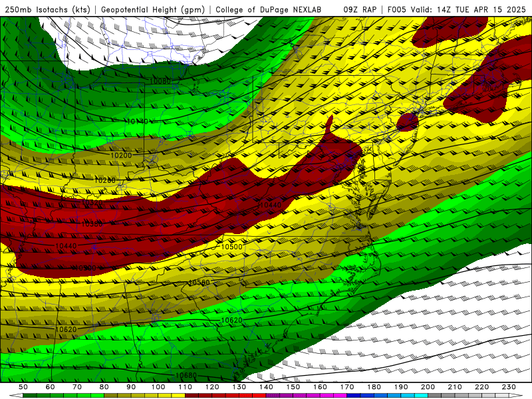The image size is (532, 399).
Task: Click the 230 knot value on the color scale
Action: [x=509, y=387]
